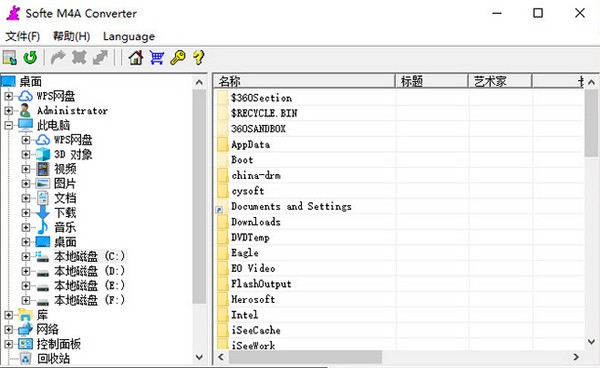This screenshot has height=368, width=600.
Task: Open the home page house icon
Action: coord(136,58)
